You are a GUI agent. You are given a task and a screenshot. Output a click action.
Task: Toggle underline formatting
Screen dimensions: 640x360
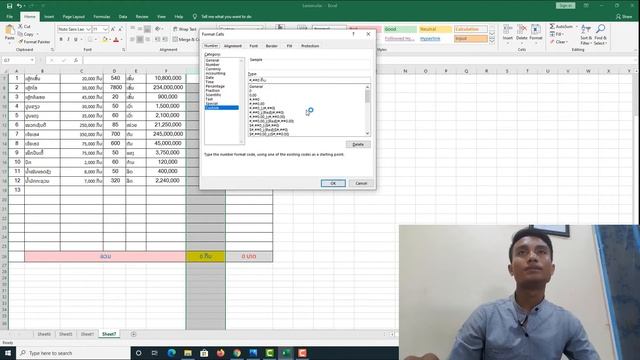click(x=76, y=40)
